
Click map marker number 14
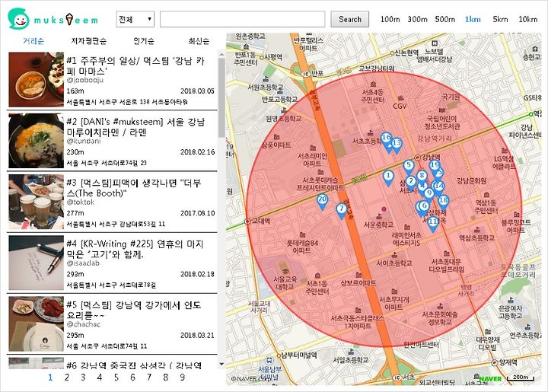click(439, 187)
